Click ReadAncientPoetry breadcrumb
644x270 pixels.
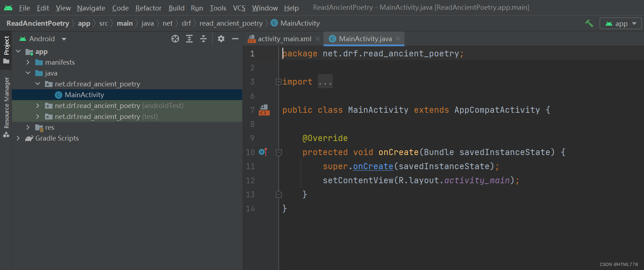pyautogui.click(x=38, y=23)
